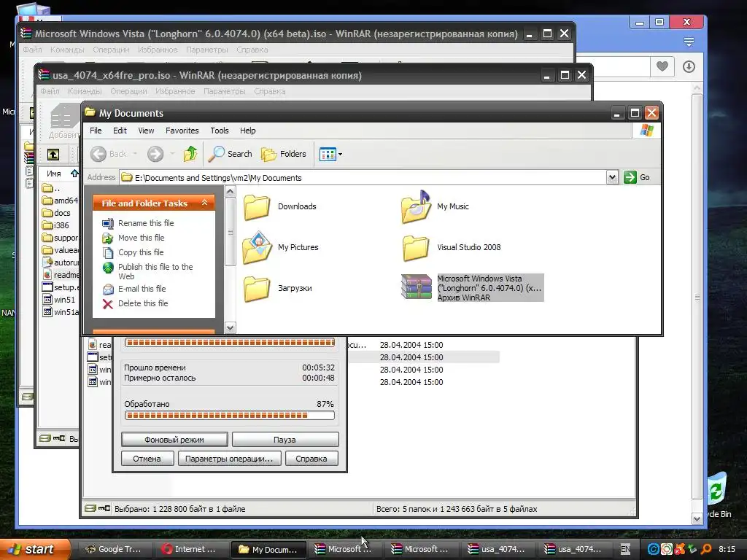Open Команды menu in usa_4074 WinRAR window
The height and width of the screenshot is (560, 747).
pos(85,91)
